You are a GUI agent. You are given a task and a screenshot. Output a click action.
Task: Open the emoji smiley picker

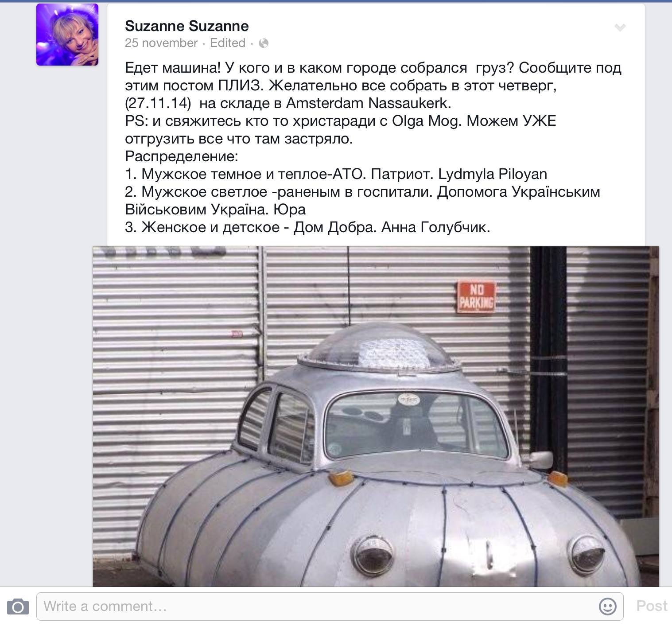coord(607,606)
